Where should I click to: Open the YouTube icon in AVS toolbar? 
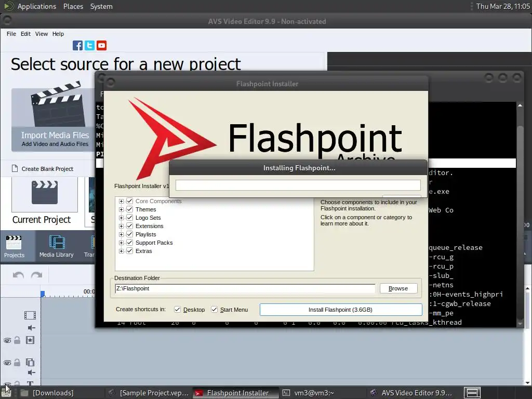[101, 46]
